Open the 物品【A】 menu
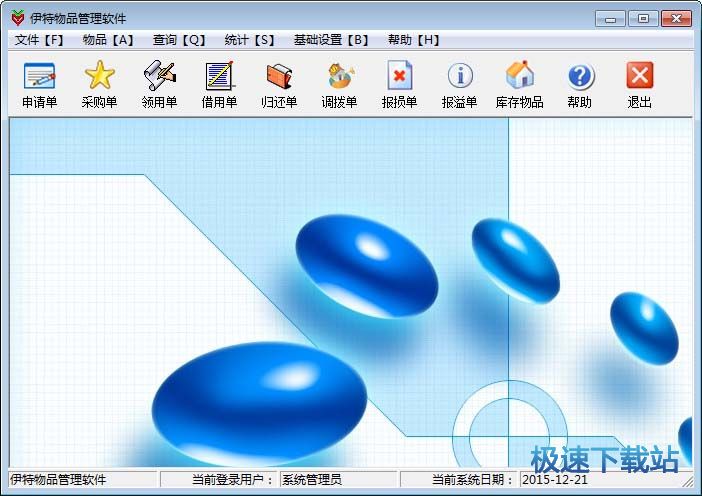The width and height of the screenshot is (702, 496). tap(108, 40)
